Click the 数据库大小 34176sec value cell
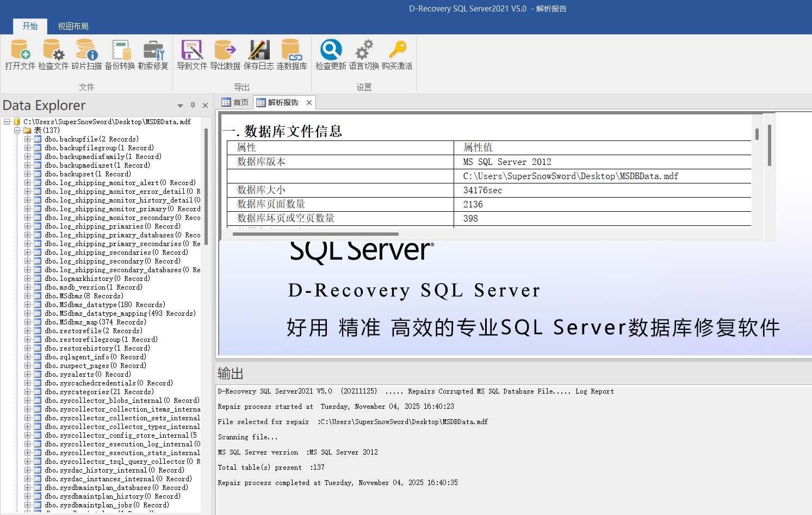812x515 pixels. coord(602,190)
